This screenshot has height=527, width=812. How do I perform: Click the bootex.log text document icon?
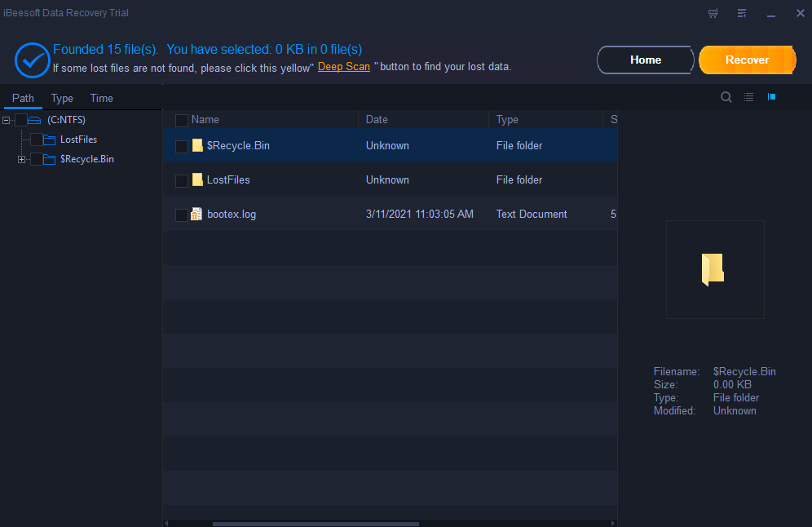tap(196, 214)
